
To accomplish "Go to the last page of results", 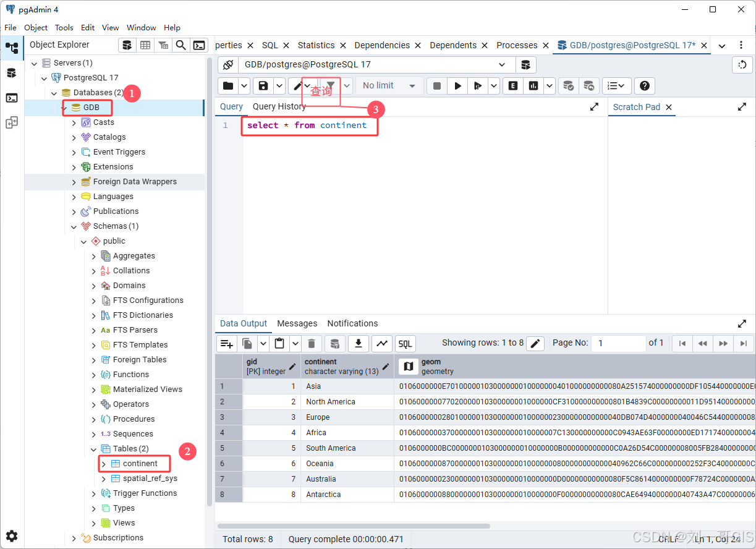I will coord(744,343).
